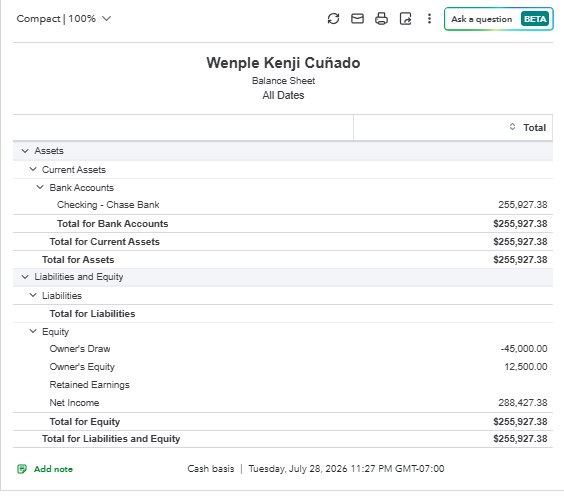Image resolution: width=564 pixels, height=498 pixels.
Task: Click Total for Bank Accounts amount
Action: click(520, 224)
